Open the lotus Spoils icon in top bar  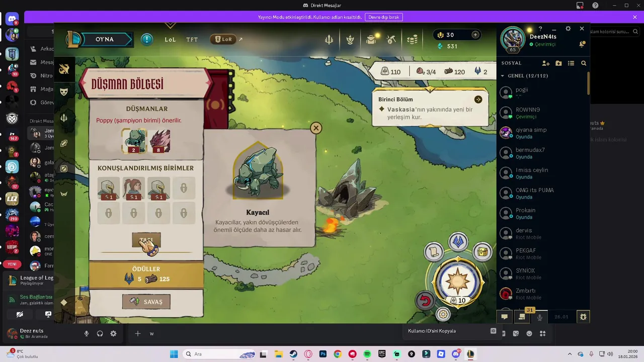pyautogui.click(x=350, y=39)
